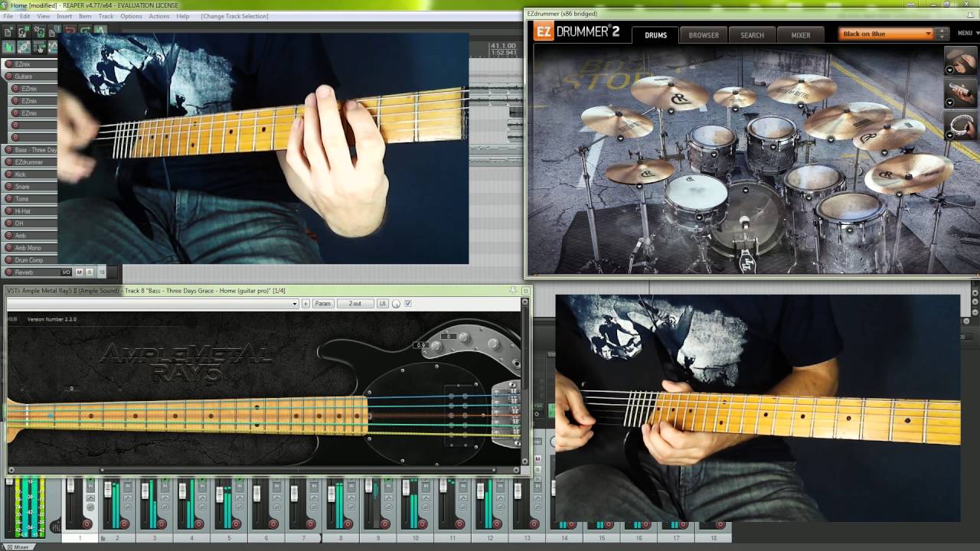Solo the Reverb track with the S button
Viewport: 980px width, 551px height.
point(90,272)
